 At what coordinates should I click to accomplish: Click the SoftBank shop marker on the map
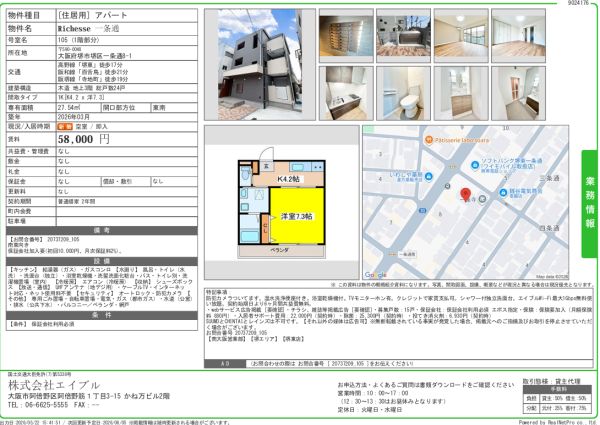pyautogui.click(x=475, y=165)
